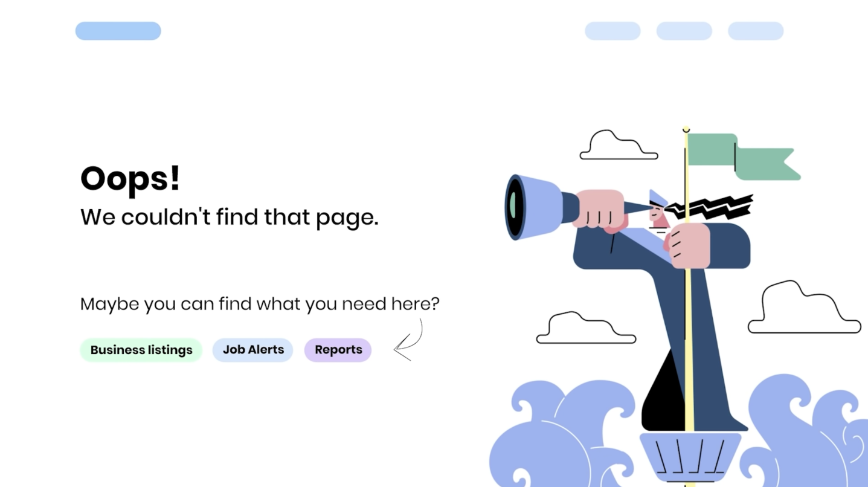Screen dimensions: 868x487
Task: Click the cloud beside the green flag
Action: [619, 145]
